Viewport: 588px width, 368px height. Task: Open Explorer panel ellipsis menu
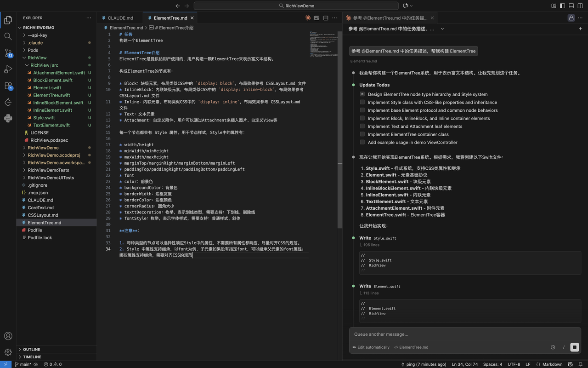click(x=89, y=18)
